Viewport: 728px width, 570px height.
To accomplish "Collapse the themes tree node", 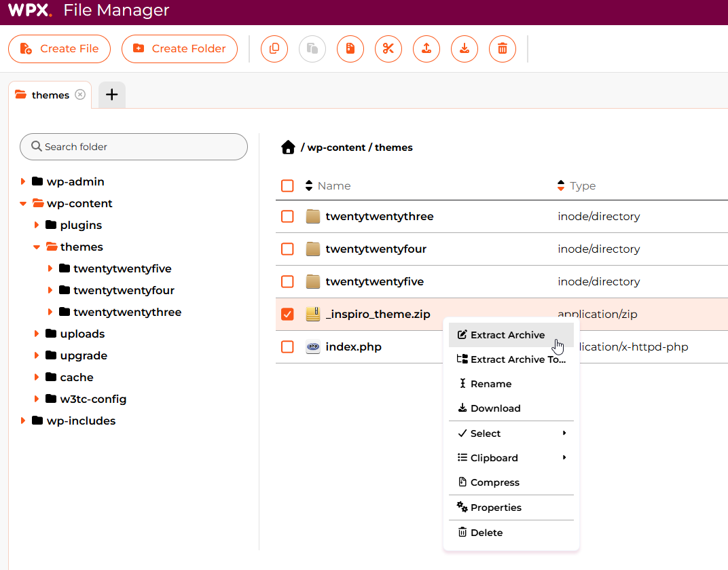I will tap(36, 247).
